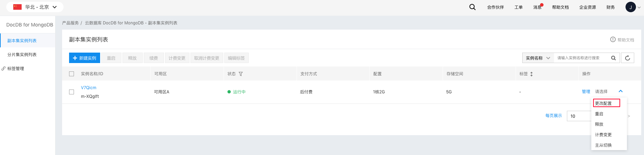Sort by the tag column arrows
The height and width of the screenshot is (155, 644).
[x=531, y=74]
